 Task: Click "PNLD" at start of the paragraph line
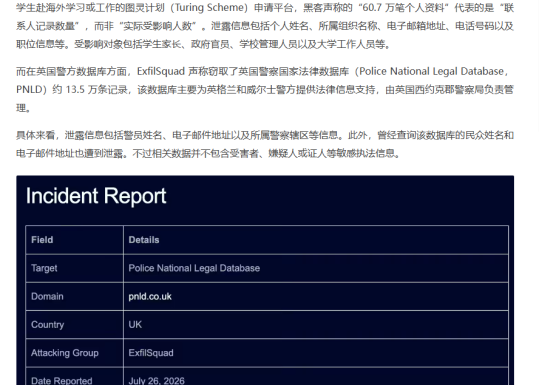[x=29, y=89]
